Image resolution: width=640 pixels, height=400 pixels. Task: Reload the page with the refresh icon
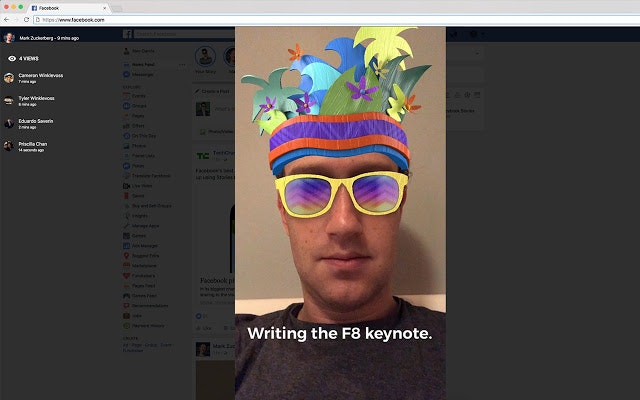[27, 20]
